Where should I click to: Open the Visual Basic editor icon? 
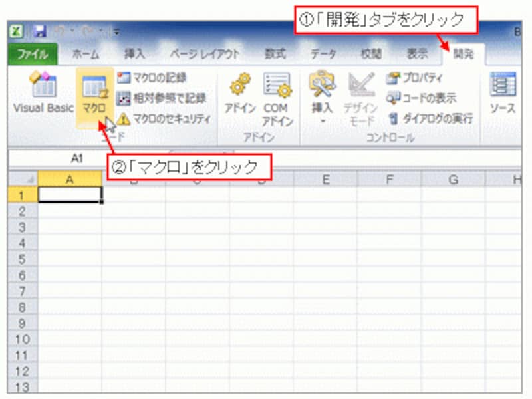coord(43,92)
